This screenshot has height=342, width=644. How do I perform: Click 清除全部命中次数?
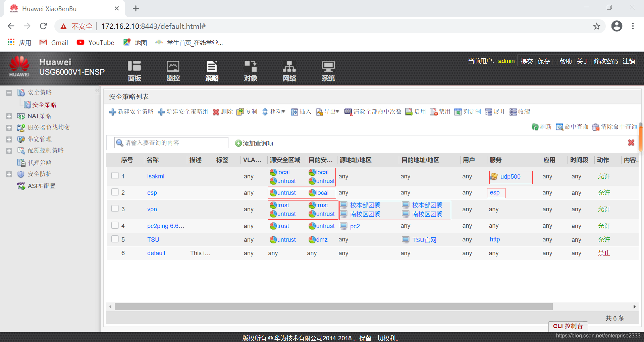tap(373, 112)
